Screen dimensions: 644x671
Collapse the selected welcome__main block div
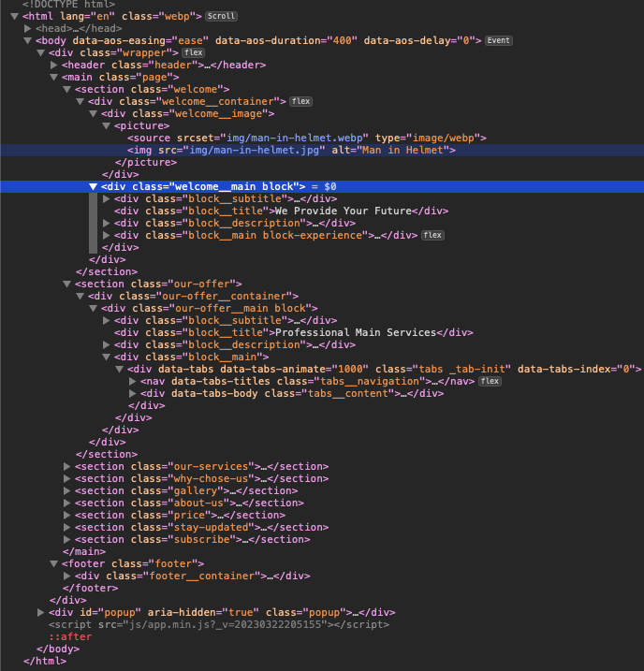[93, 186]
